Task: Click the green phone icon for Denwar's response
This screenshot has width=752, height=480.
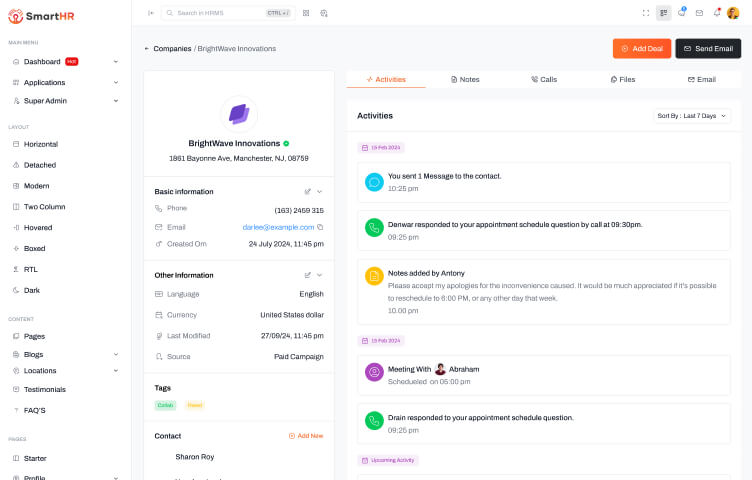Action: pos(374,228)
